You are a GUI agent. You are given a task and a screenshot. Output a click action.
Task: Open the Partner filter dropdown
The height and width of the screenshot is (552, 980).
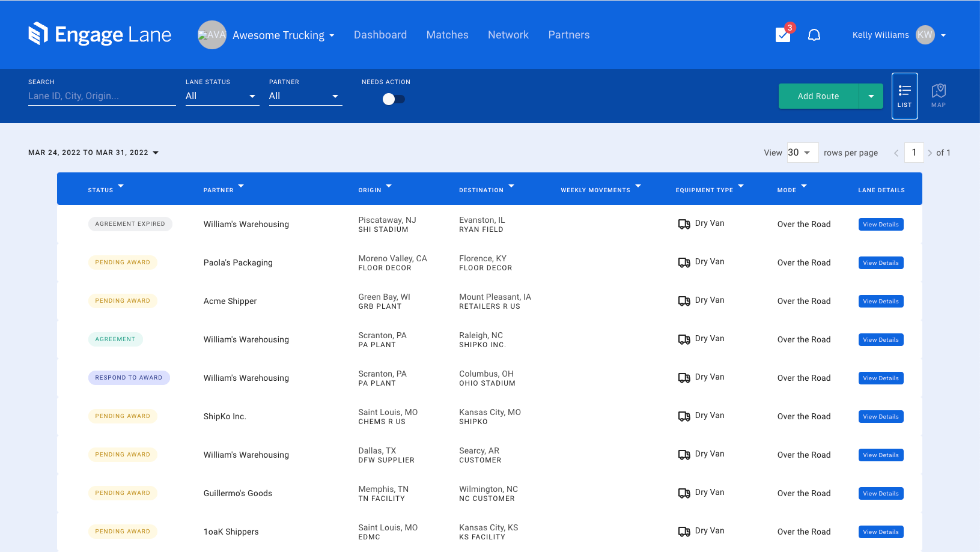[305, 96]
